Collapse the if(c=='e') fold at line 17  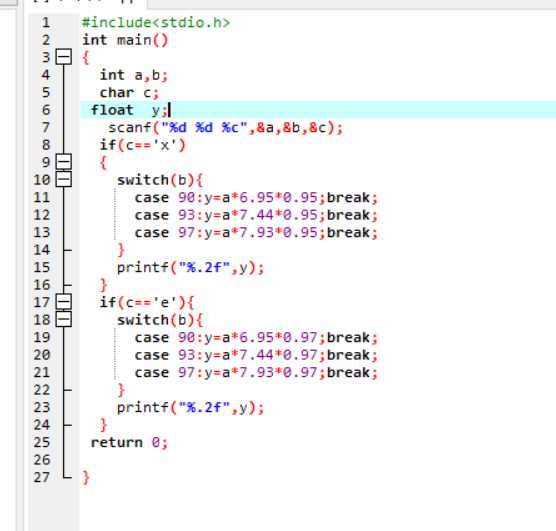(64, 302)
